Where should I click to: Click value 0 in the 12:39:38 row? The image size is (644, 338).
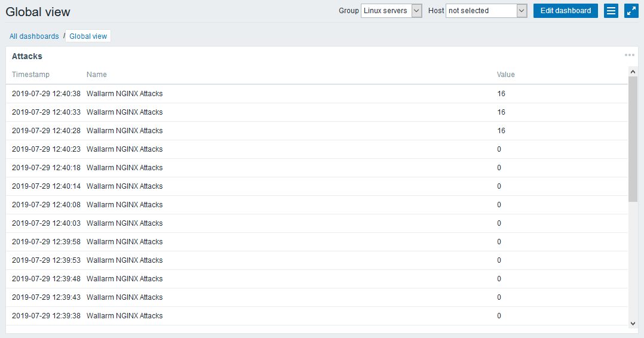499,316
